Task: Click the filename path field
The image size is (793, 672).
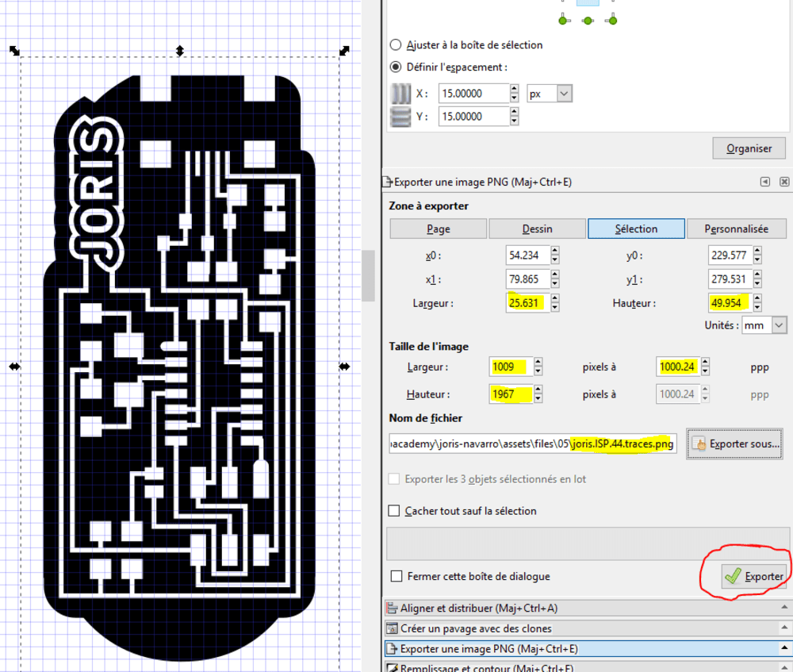Action: click(x=533, y=444)
